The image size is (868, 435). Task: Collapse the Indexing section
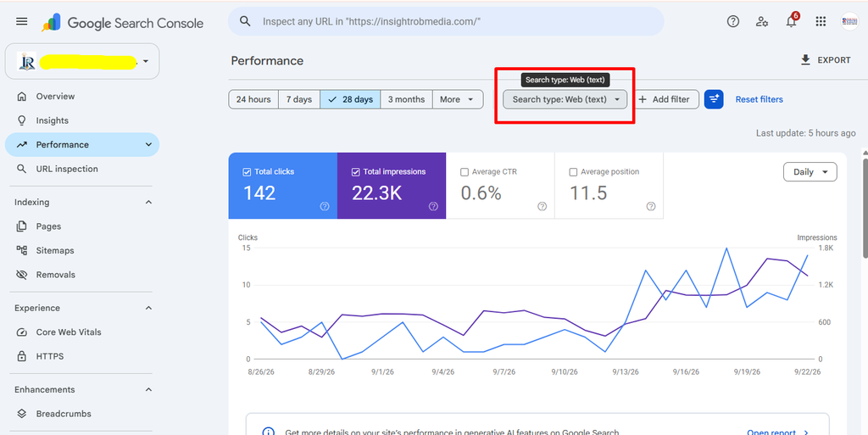tap(148, 202)
